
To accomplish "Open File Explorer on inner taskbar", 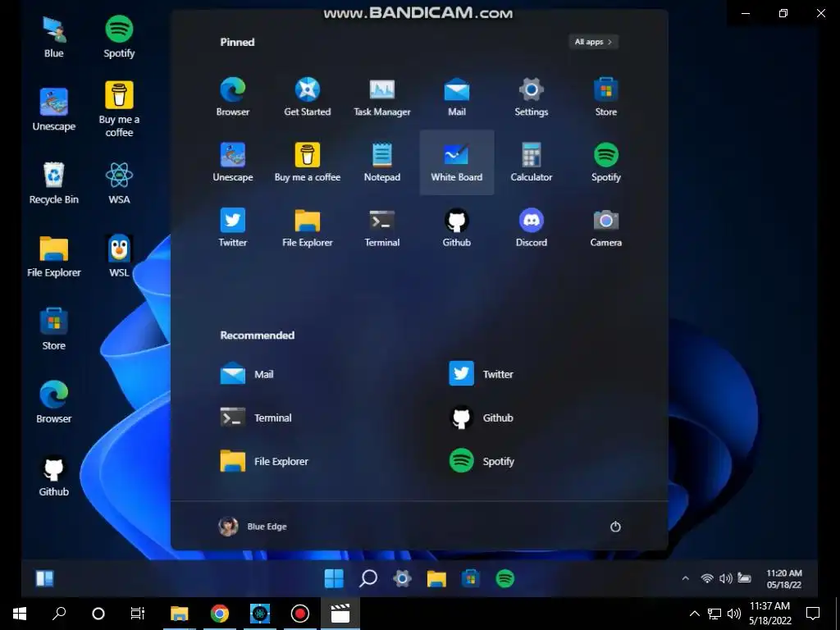I will tap(436, 578).
